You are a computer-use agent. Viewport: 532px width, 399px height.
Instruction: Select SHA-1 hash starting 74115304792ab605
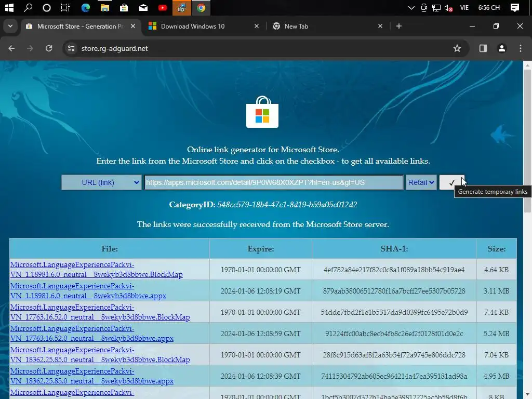point(394,376)
